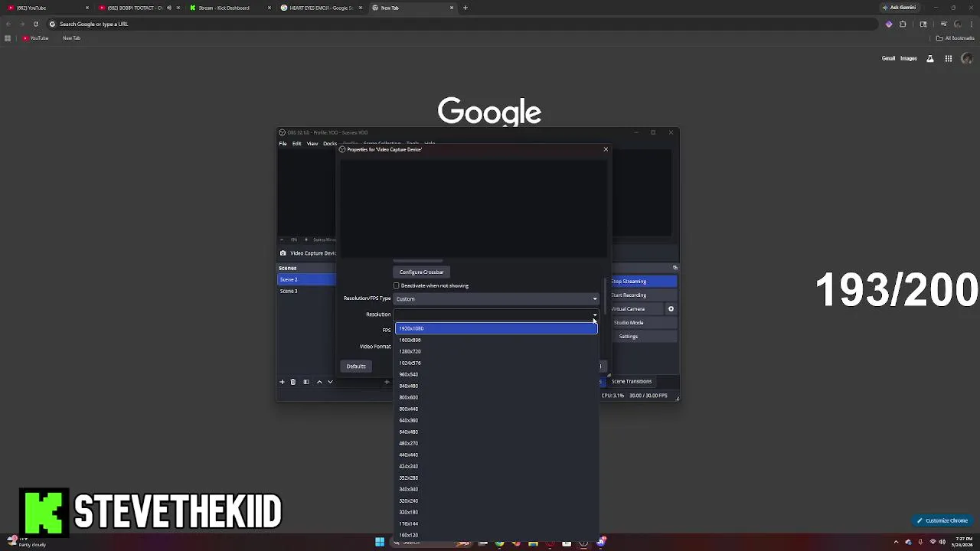Enable Studio Mode in OBS

(x=642, y=322)
